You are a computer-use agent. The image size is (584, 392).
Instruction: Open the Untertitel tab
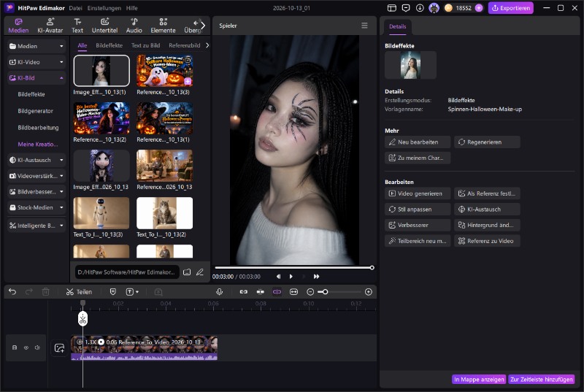pyautogui.click(x=104, y=26)
